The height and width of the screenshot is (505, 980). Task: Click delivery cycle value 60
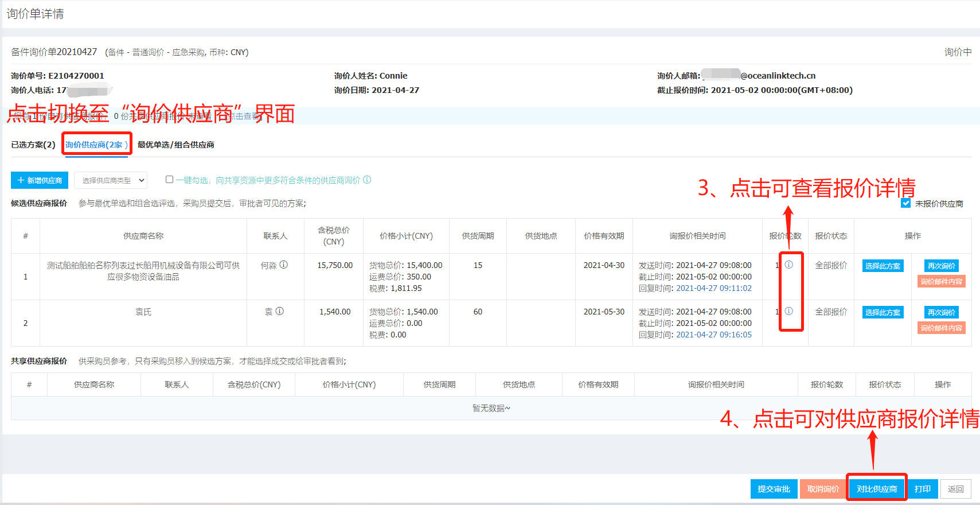(478, 312)
